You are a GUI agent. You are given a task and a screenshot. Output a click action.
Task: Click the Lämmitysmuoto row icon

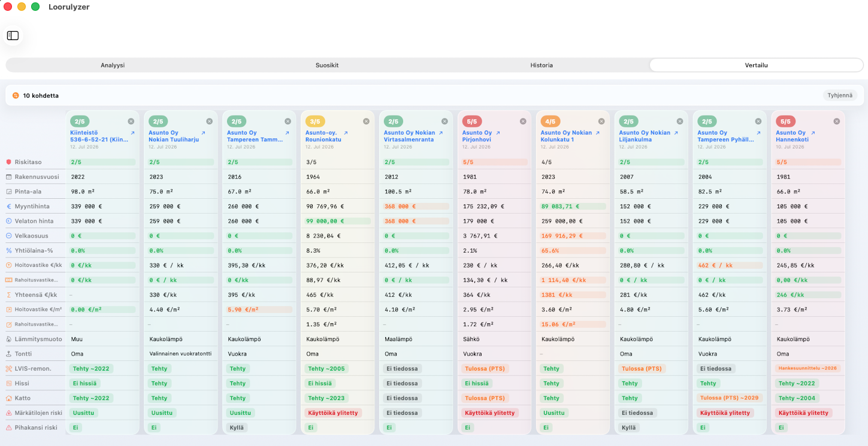coord(9,339)
